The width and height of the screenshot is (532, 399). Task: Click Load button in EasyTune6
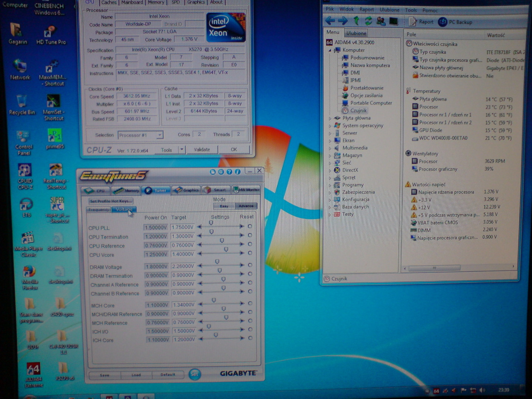tap(136, 375)
